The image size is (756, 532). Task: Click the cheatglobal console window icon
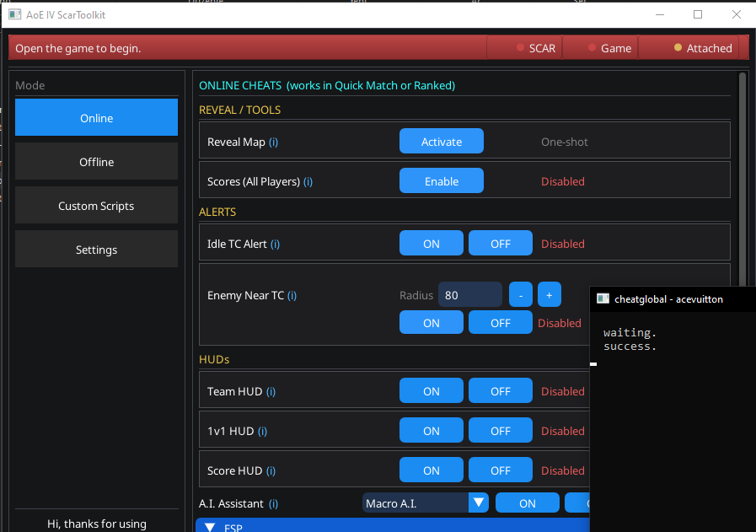pos(603,298)
